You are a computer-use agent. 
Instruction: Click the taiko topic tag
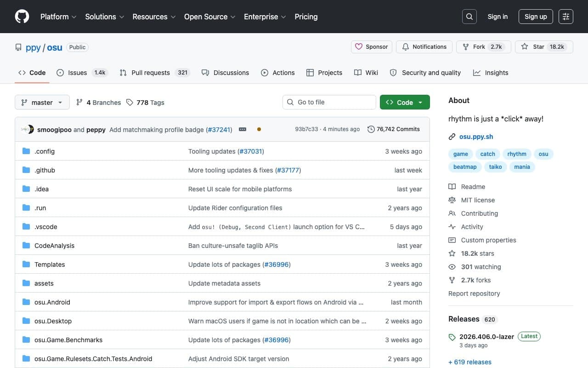495,167
